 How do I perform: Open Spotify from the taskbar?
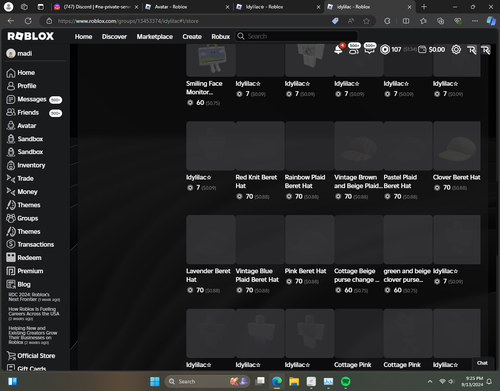346,381
